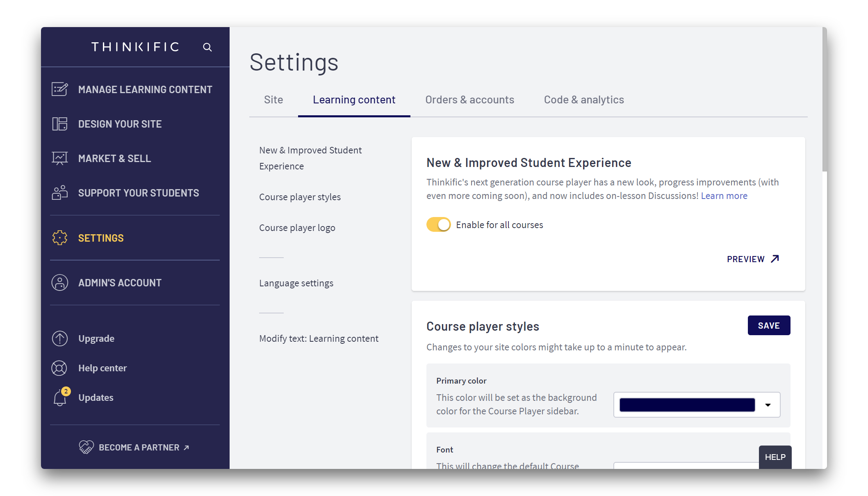Jump to Course player styles section
This screenshot has height=496, width=868.
coord(300,197)
